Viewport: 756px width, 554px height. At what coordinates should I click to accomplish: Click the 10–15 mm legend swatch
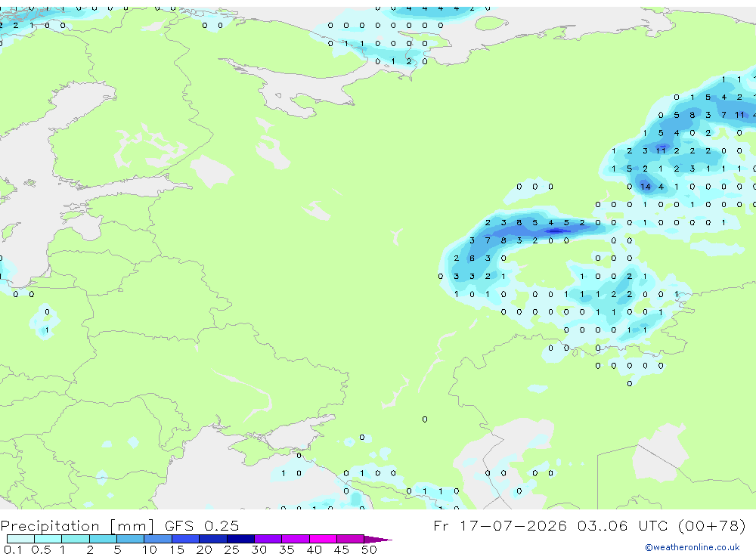(158, 539)
